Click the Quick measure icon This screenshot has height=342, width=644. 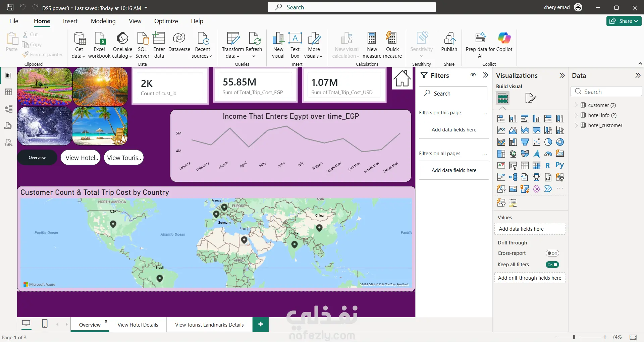(391, 39)
